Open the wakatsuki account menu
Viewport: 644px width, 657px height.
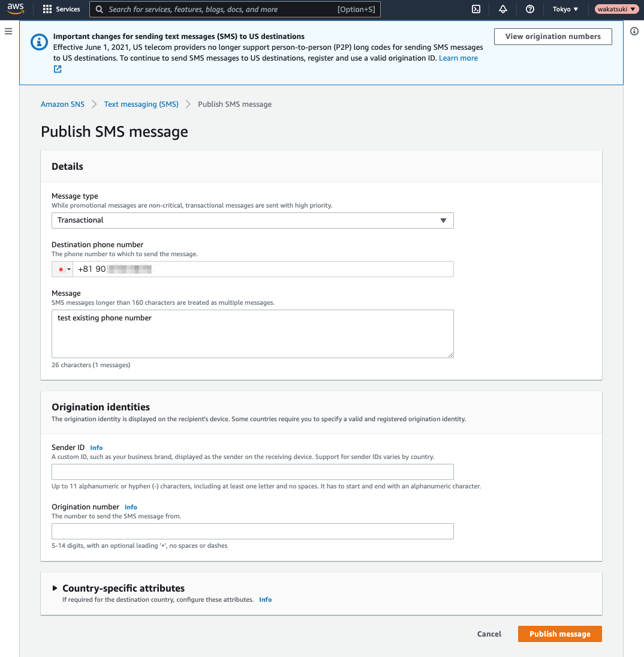pyautogui.click(x=616, y=9)
